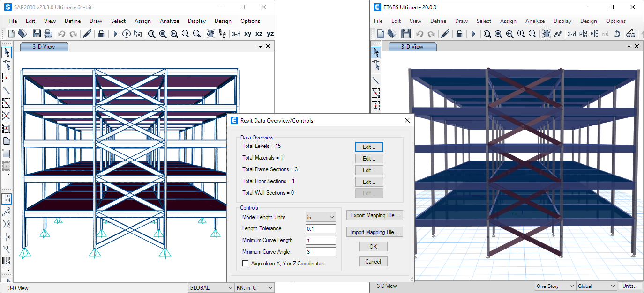Image resolution: width=644 pixels, height=293 pixels.
Task: Click Minimum Curve Angle input field
Action: [x=321, y=252]
